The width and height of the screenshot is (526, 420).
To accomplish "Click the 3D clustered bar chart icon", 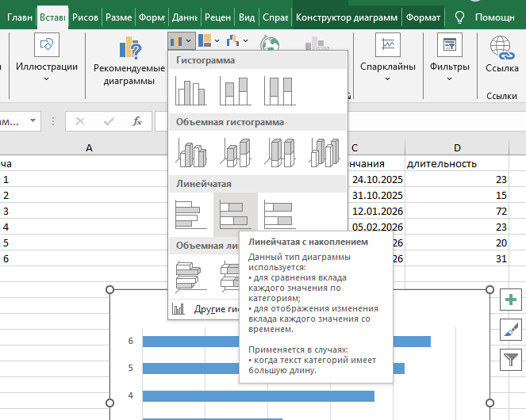I will [x=190, y=275].
